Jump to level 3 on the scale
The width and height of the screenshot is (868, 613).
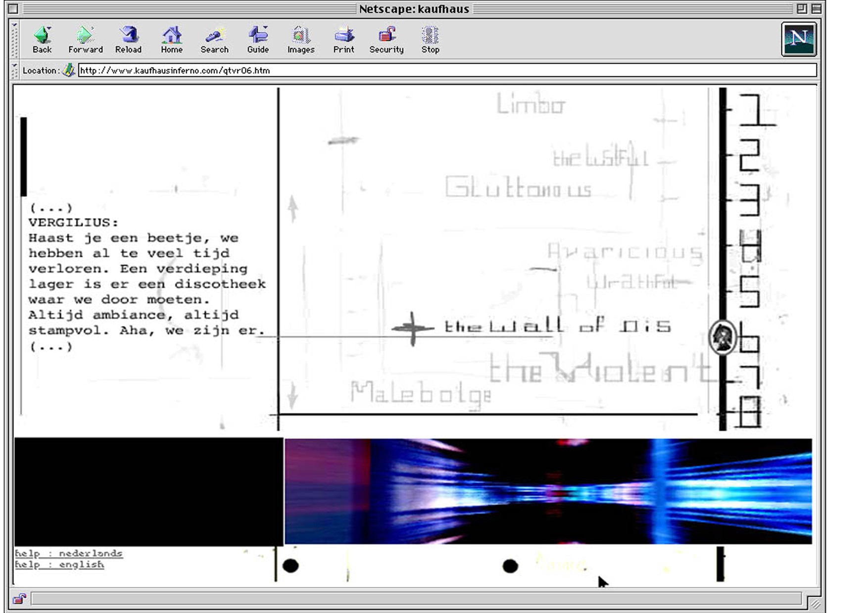749,200
